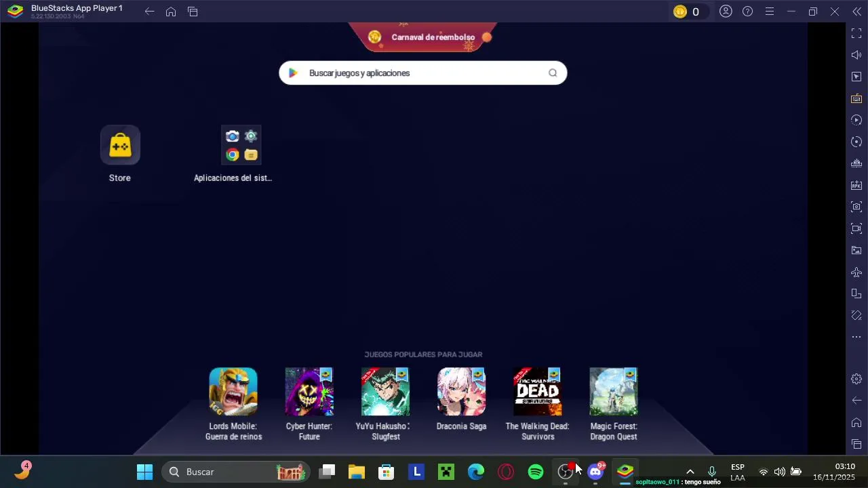Click the airplane icon in side toolbar

click(856, 272)
